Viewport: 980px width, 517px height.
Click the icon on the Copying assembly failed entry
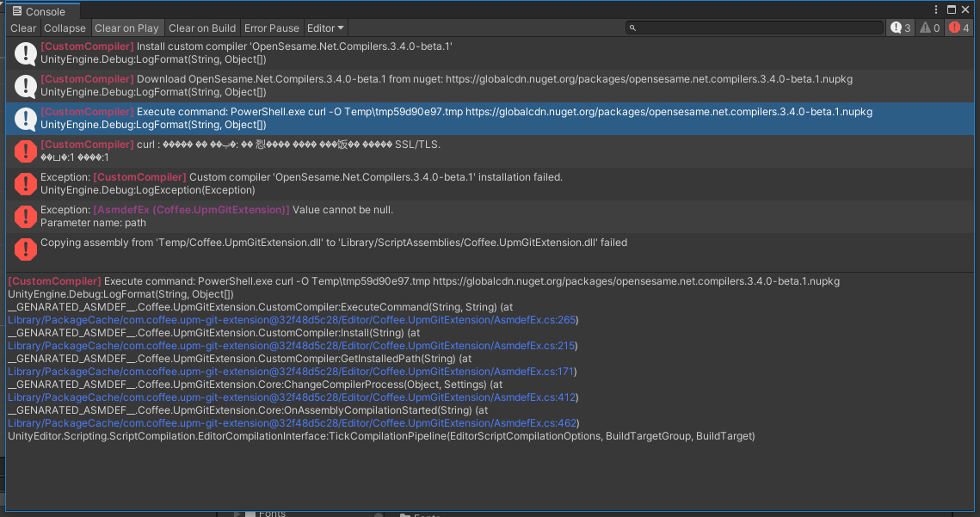pos(25,249)
